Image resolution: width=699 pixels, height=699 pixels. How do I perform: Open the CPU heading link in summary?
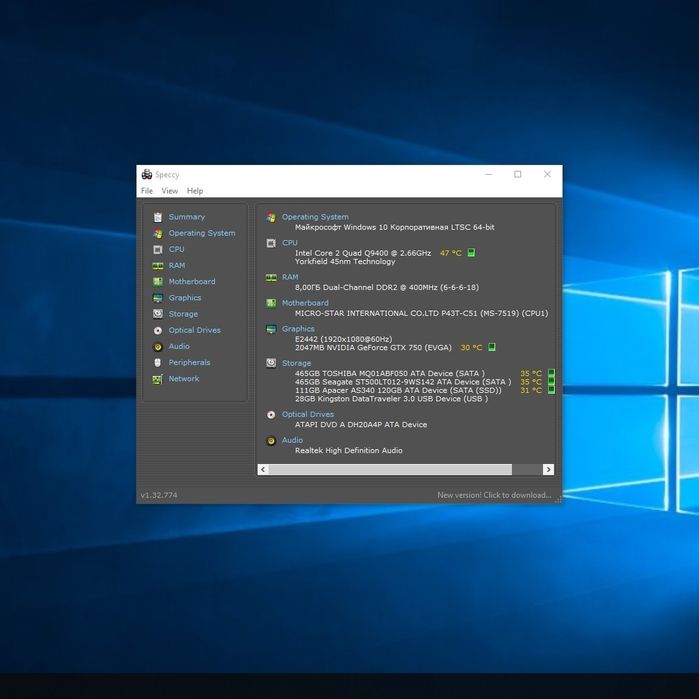pyautogui.click(x=289, y=243)
